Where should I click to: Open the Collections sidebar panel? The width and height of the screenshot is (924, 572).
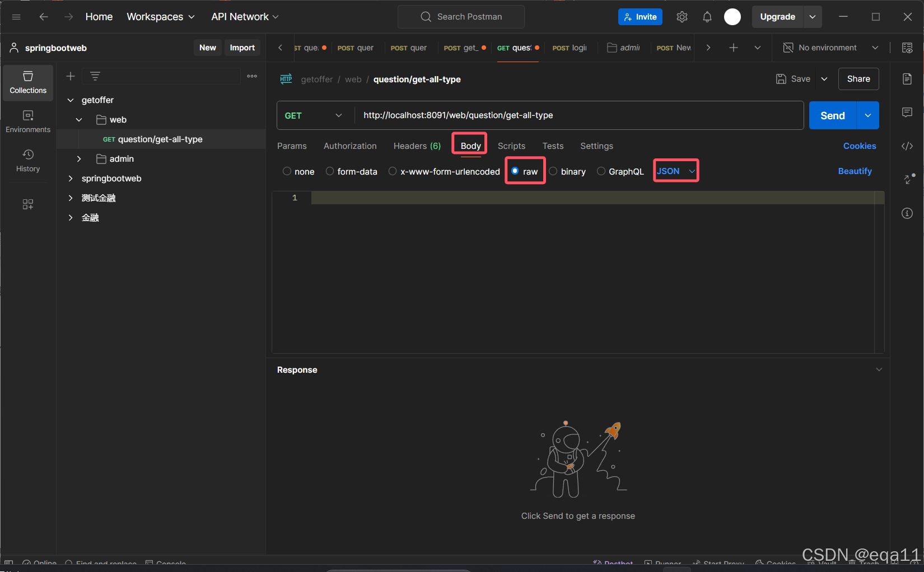[x=28, y=82]
